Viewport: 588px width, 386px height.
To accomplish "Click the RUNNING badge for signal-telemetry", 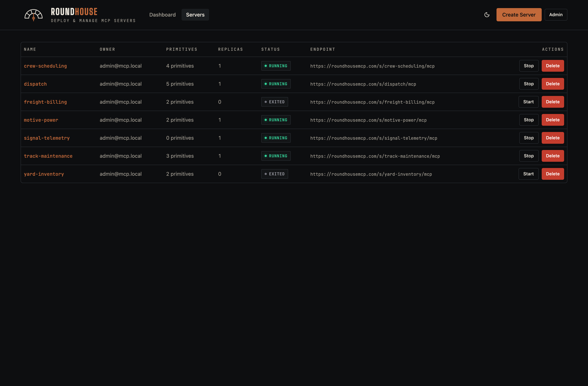I will pyautogui.click(x=276, y=138).
